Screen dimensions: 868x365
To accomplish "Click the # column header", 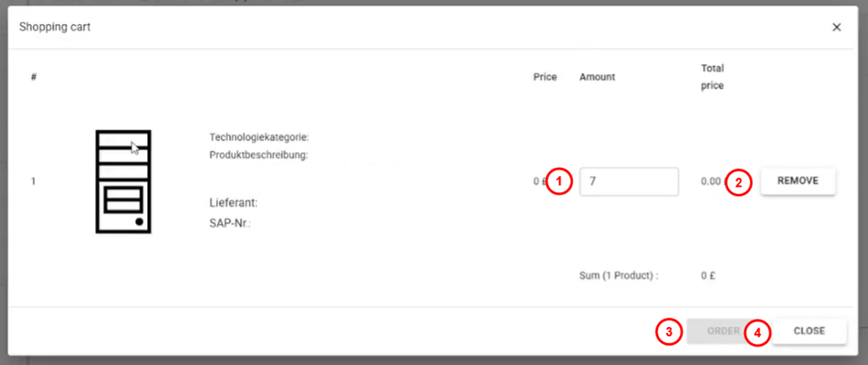I will point(34,77).
